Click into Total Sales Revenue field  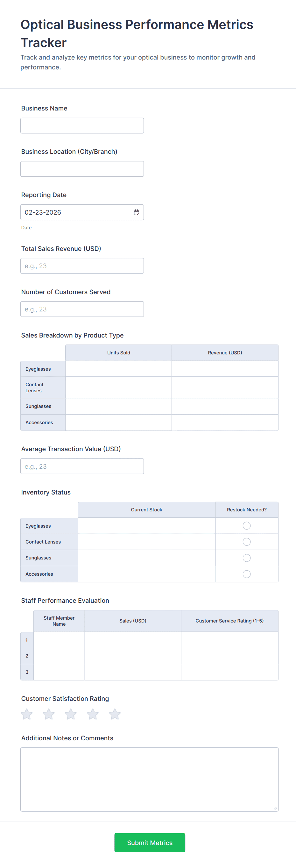82,266
